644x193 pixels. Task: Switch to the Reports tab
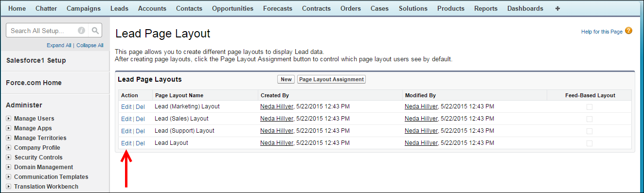pos(486,8)
